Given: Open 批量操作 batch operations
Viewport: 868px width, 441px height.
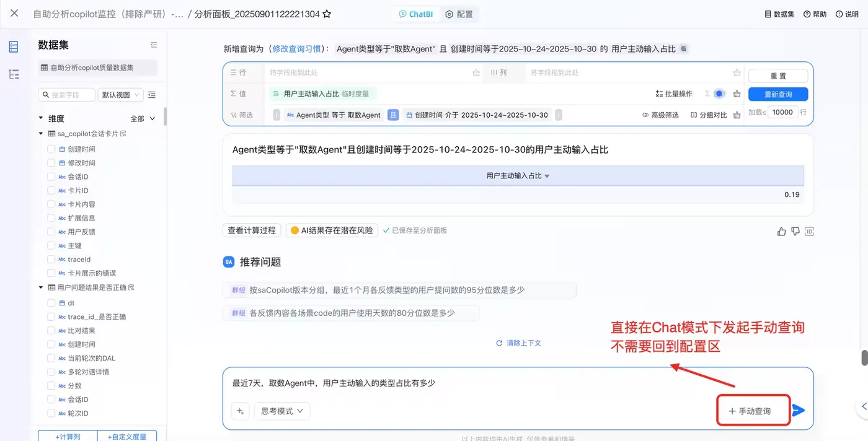Looking at the screenshot, I should click(x=674, y=94).
